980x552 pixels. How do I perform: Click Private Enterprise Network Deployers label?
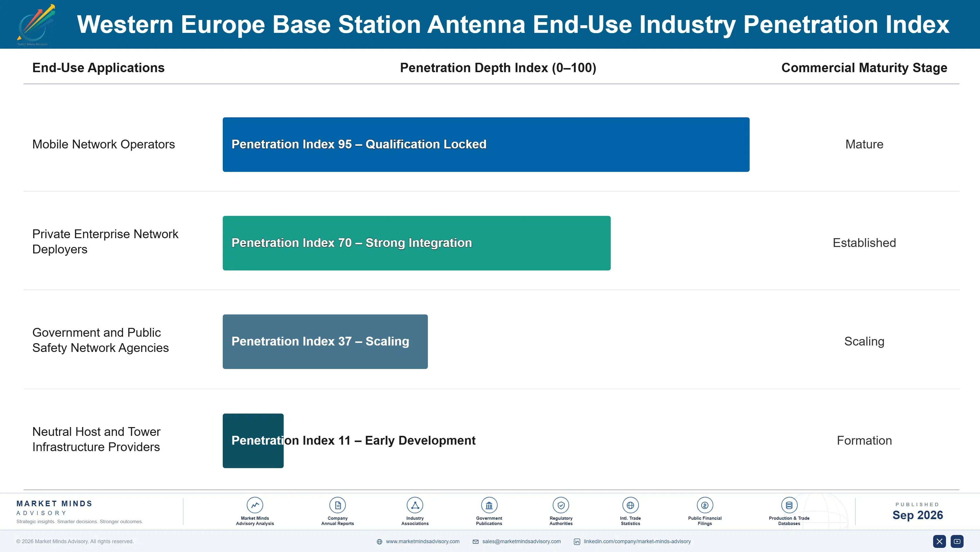pos(106,241)
